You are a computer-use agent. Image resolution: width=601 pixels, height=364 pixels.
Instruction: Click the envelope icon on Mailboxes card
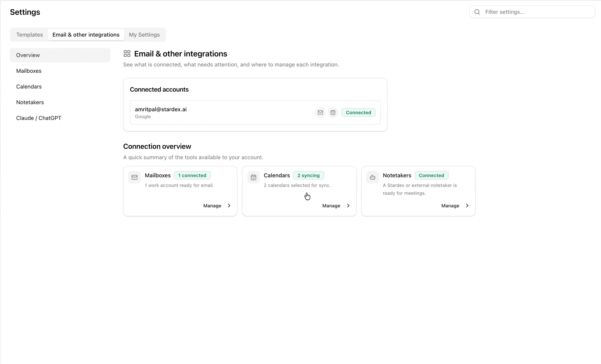click(x=135, y=177)
